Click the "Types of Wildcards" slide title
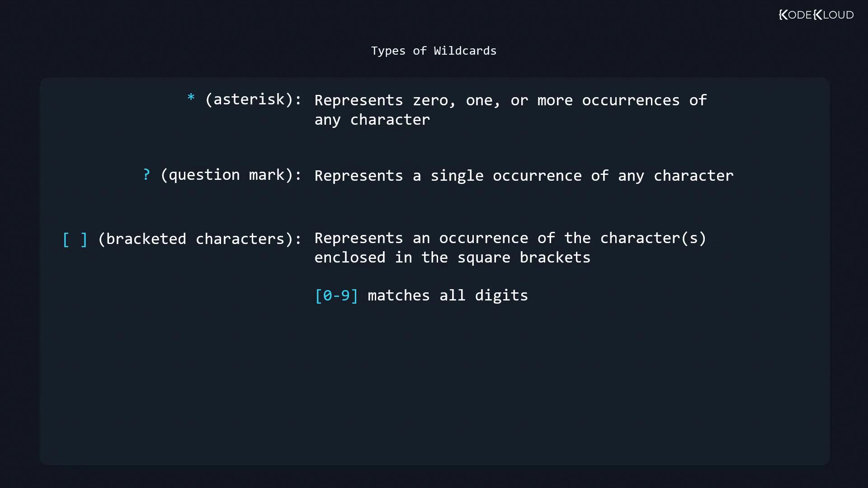This screenshot has width=868, height=488. (x=434, y=51)
